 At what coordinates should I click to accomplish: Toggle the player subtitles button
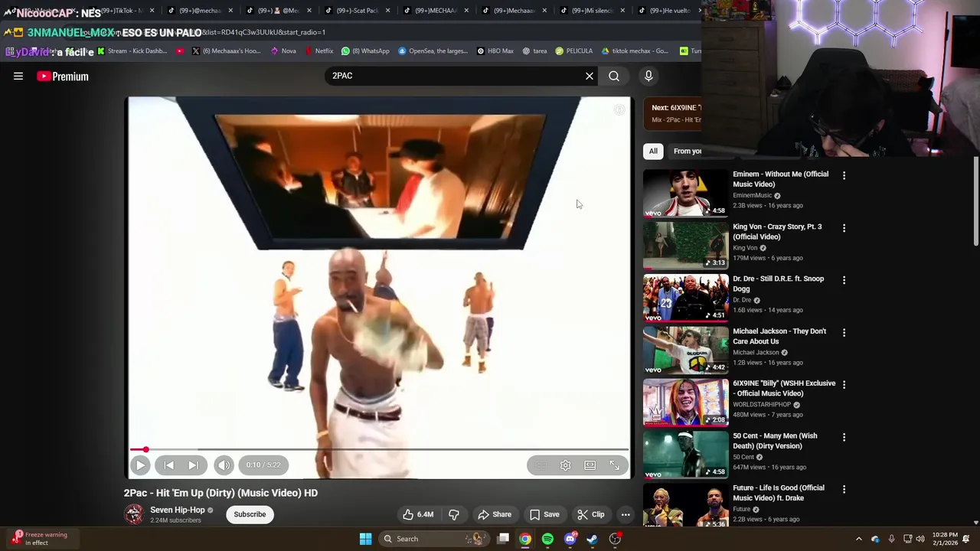click(541, 465)
